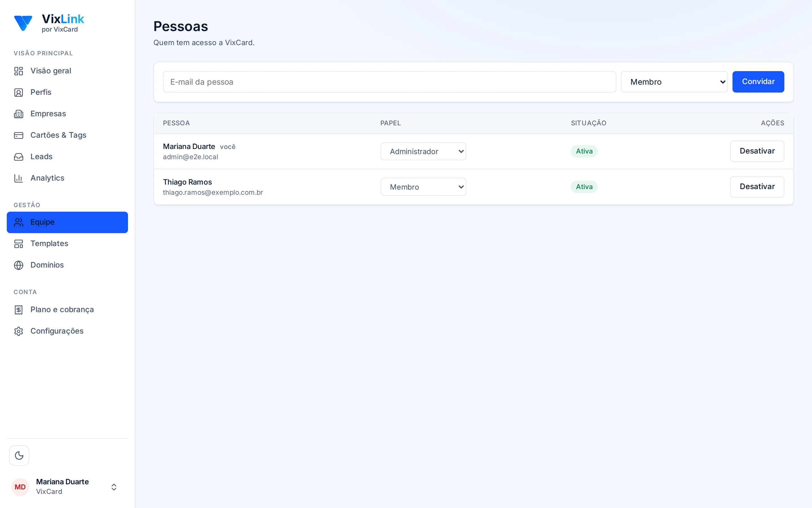Open the Configurações menu label
This screenshot has height=508, width=812.
[x=57, y=331]
